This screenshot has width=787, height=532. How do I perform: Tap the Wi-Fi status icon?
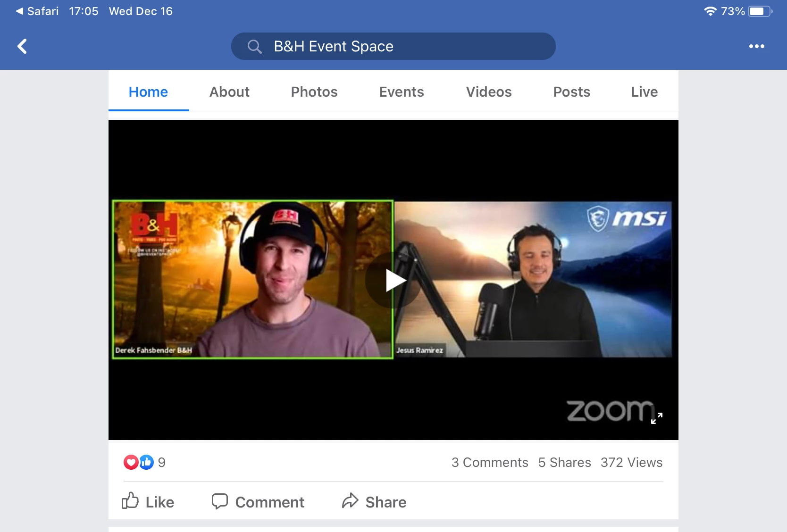710,11
